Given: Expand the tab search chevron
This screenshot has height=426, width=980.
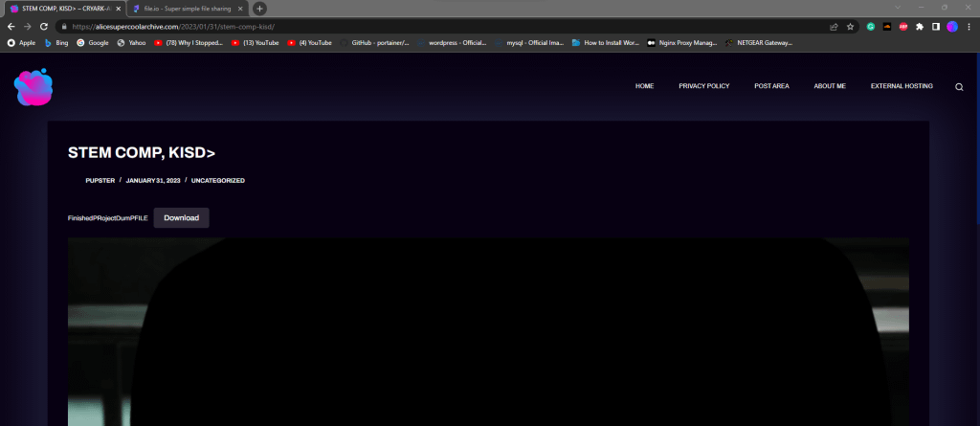Looking at the screenshot, I should (897, 8).
